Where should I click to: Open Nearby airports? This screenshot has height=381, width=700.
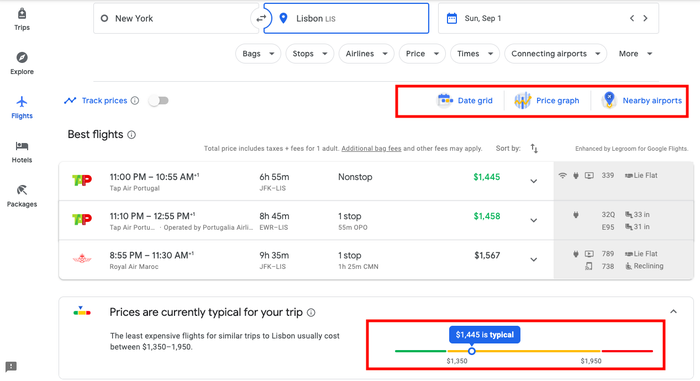pyautogui.click(x=642, y=100)
